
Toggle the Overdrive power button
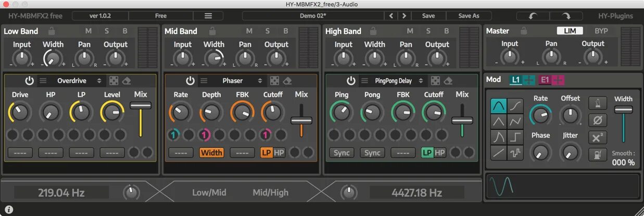click(29, 81)
